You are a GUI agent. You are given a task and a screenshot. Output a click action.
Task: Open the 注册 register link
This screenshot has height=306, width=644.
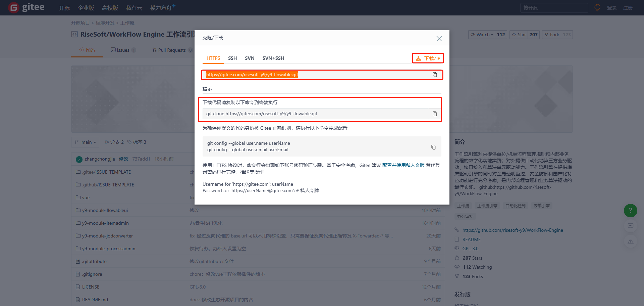coord(628,8)
